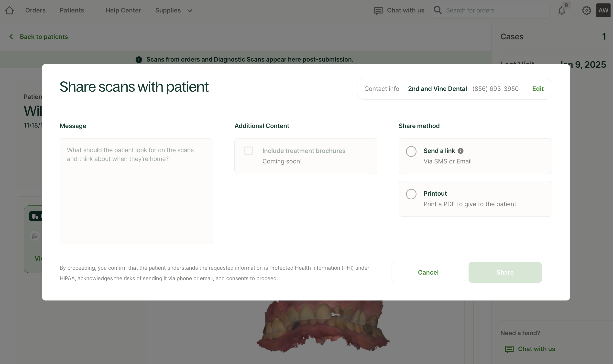The image size is (613, 364).
Task: Click the Edit contact info link
Action: [x=538, y=88]
